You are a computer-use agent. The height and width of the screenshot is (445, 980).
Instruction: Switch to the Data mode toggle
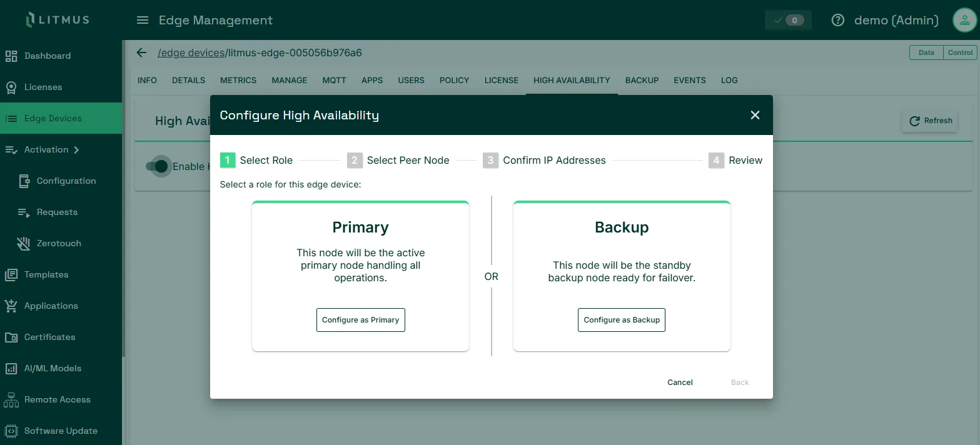click(926, 52)
